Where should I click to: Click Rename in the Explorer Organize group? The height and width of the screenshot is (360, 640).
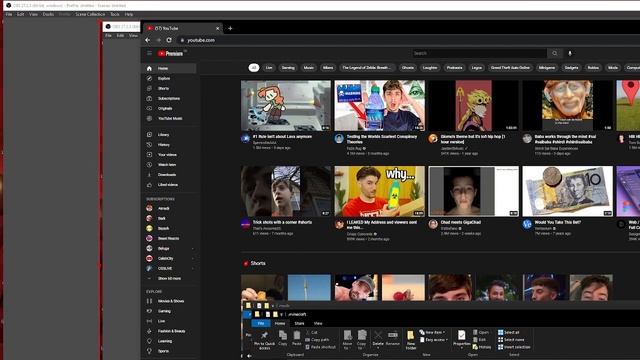point(393,338)
